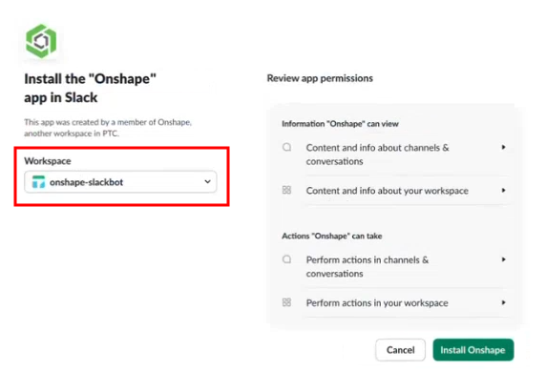The image size is (546, 392).
Task: Click the 'Install the "Onshape" app in Slack' heading
Action: tap(90, 88)
